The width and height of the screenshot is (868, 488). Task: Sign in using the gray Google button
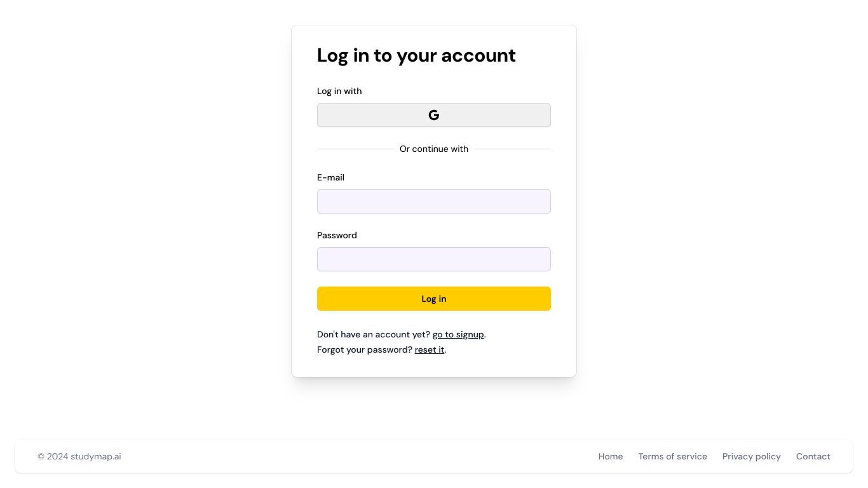[x=434, y=115]
